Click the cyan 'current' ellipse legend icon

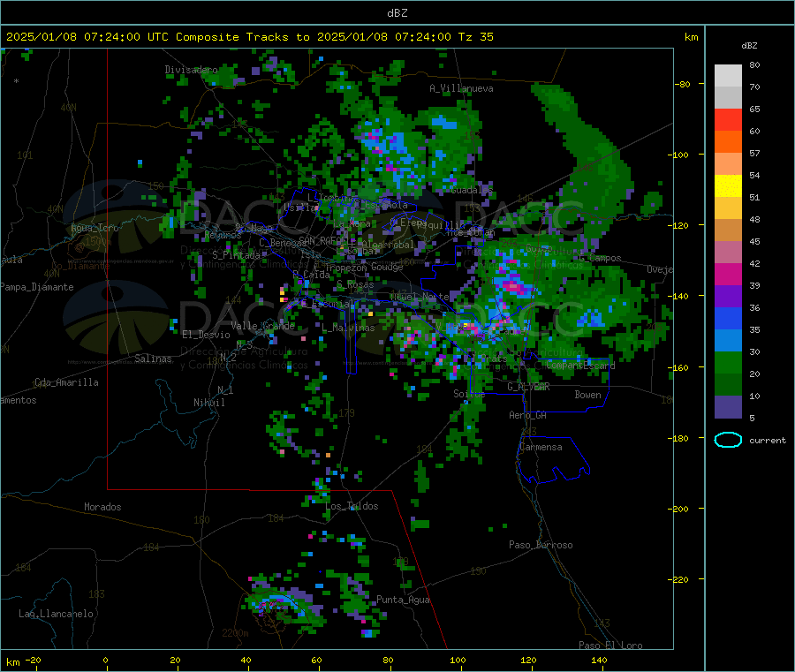point(728,440)
